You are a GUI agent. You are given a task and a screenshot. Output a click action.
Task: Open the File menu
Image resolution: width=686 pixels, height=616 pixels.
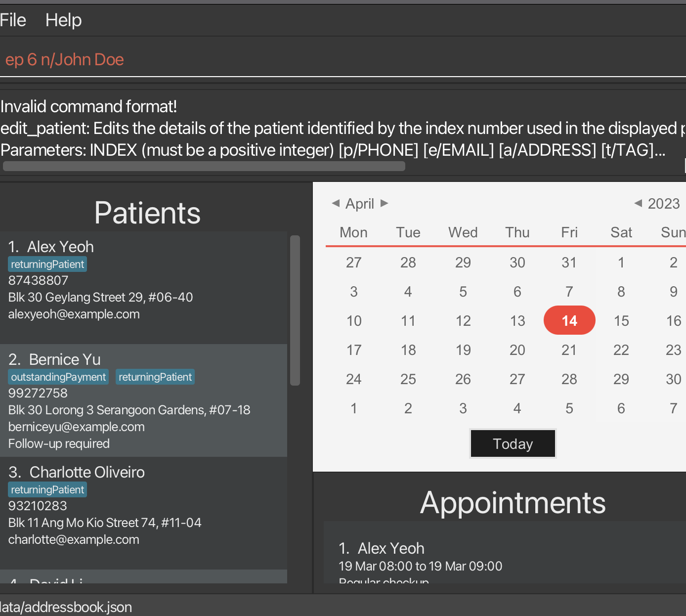(13, 20)
